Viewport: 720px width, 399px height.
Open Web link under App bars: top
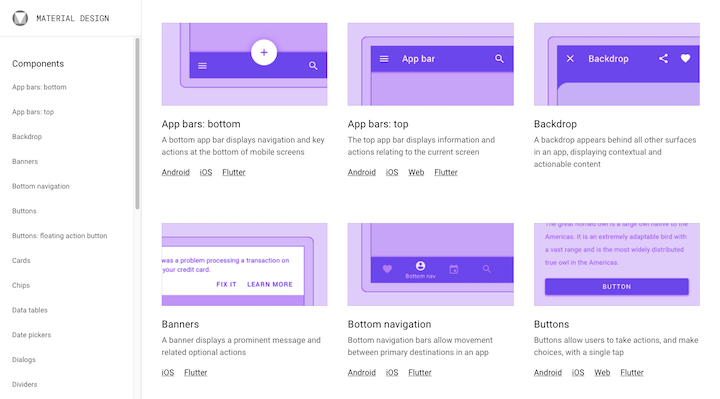click(x=416, y=172)
